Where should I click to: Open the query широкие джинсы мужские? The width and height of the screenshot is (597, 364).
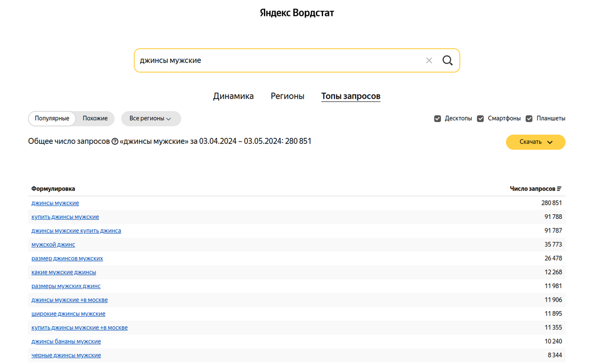tap(68, 314)
